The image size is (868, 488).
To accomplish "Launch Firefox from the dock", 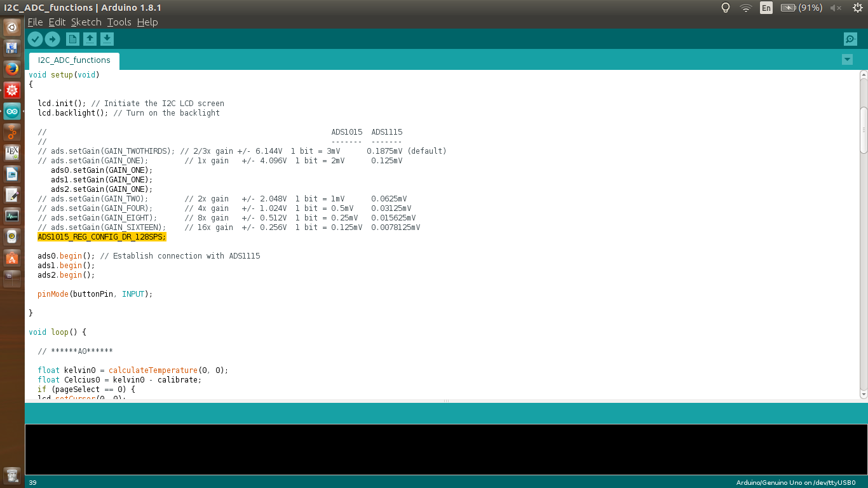I will [11, 69].
